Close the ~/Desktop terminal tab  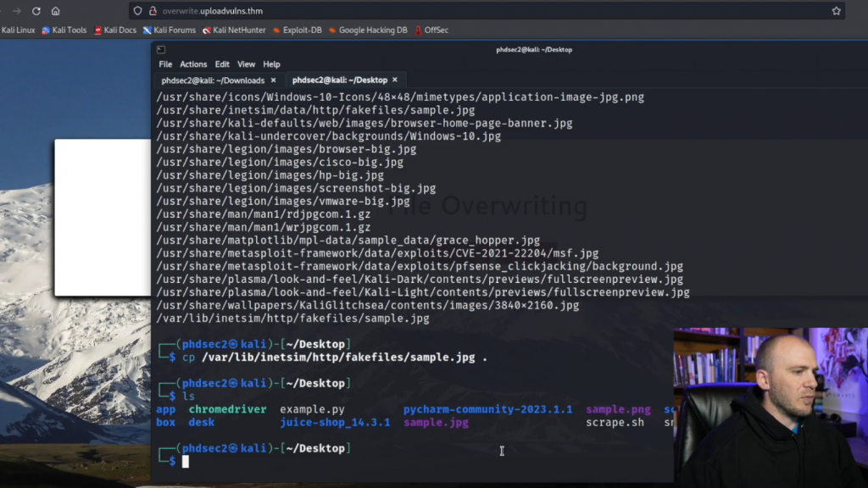pyautogui.click(x=397, y=80)
